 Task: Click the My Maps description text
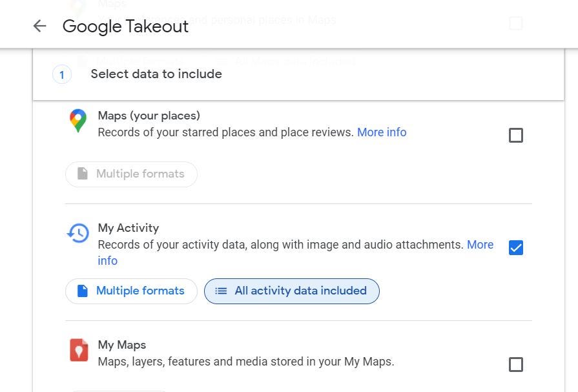(x=246, y=362)
